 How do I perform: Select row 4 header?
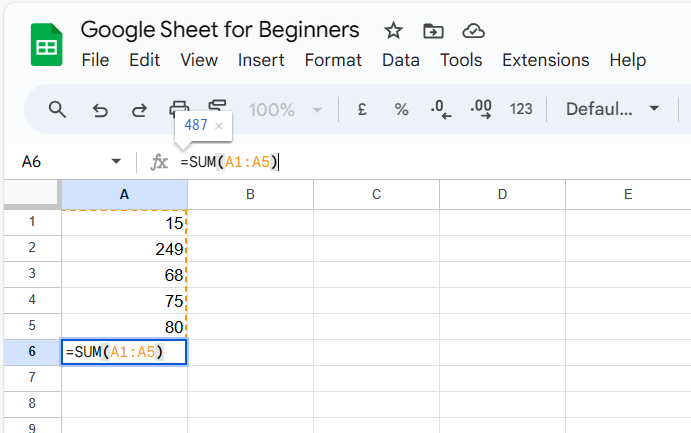[32, 300]
